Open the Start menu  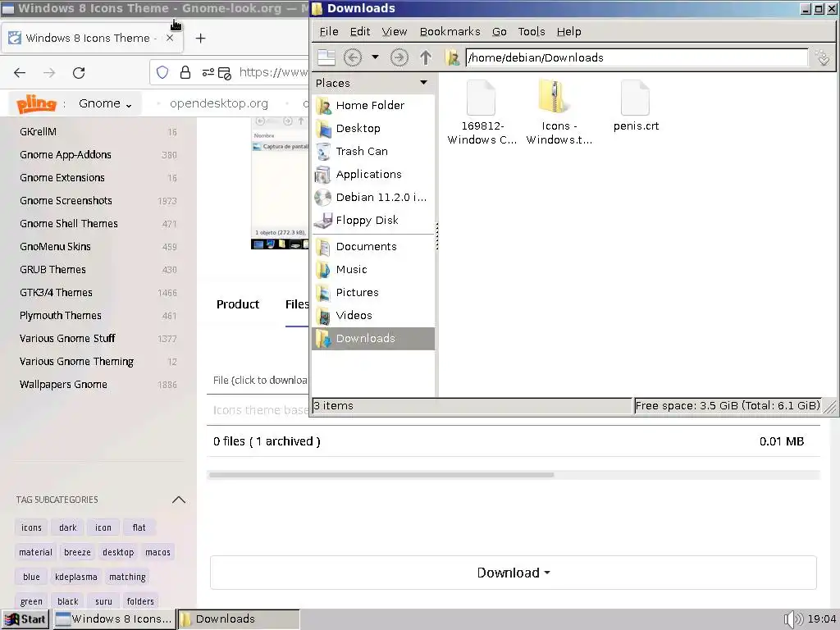[x=25, y=619]
